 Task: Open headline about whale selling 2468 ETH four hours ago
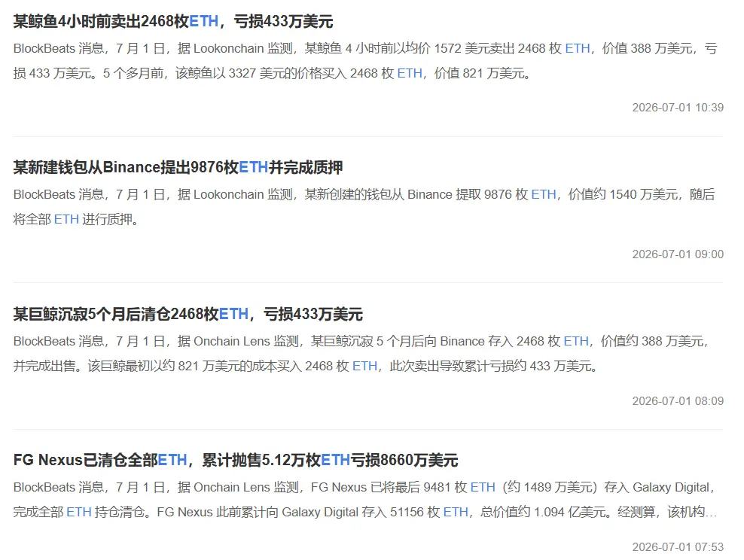pyautogui.click(x=173, y=21)
